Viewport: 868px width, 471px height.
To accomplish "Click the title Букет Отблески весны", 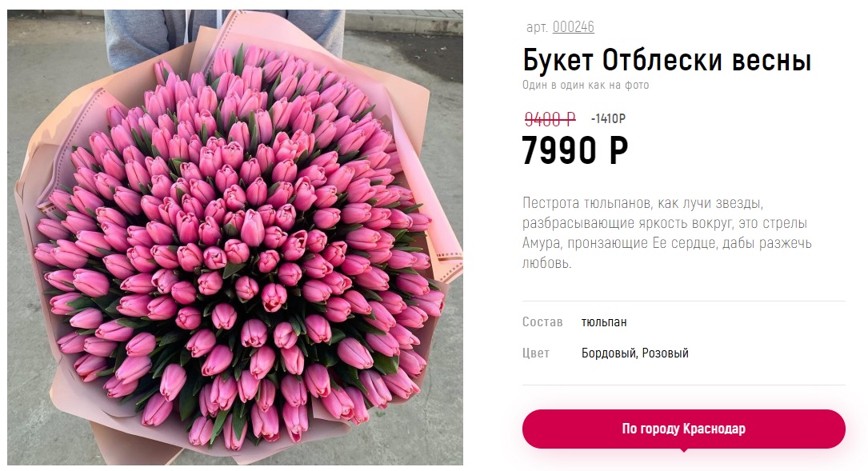I will tap(666, 60).
